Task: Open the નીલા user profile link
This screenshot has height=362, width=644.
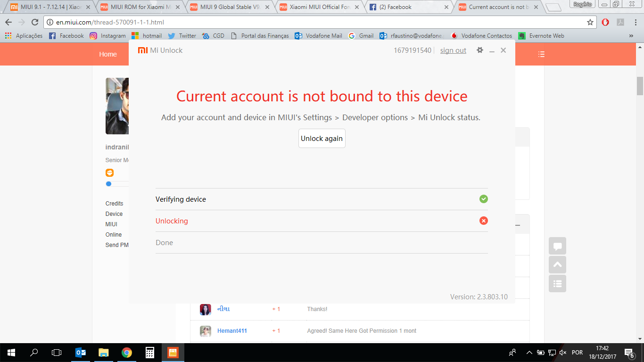Action: pos(223,309)
